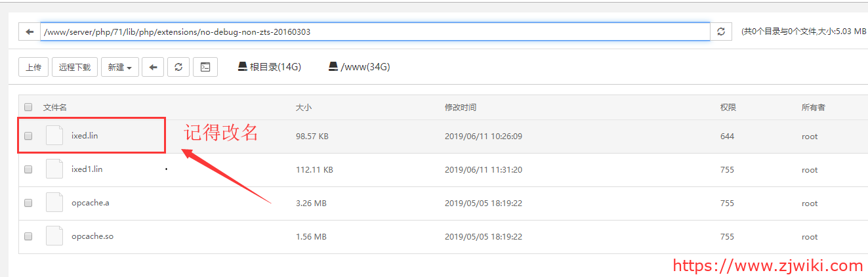This screenshot has height=277, width=868.
Task: Click the toolbar refresh button
Action: (x=178, y=67)
